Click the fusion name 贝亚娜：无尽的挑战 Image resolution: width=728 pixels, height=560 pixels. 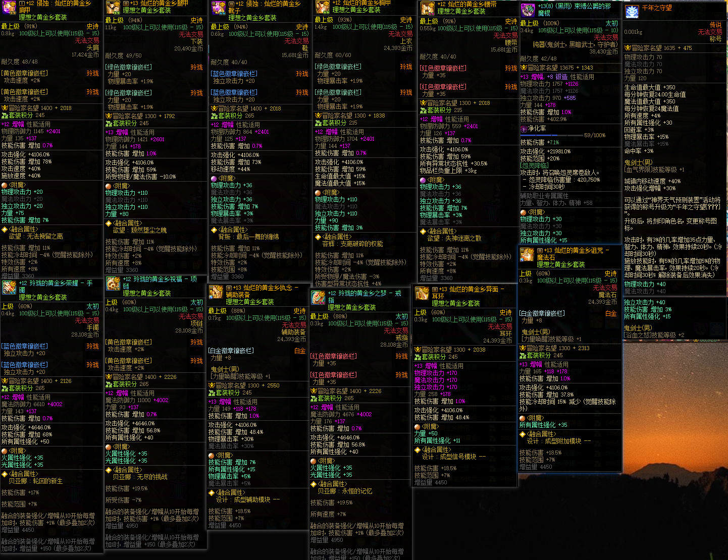tap(140, 477)
